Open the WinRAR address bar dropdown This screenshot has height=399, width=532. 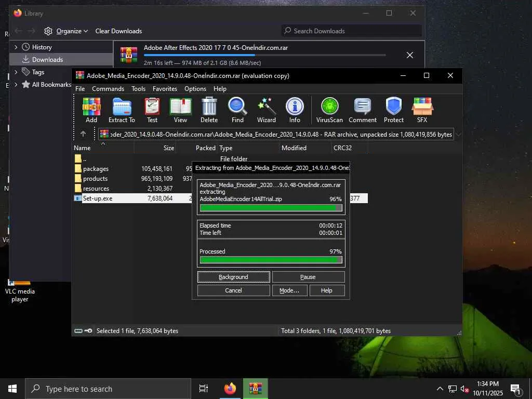tap(458, 135)
